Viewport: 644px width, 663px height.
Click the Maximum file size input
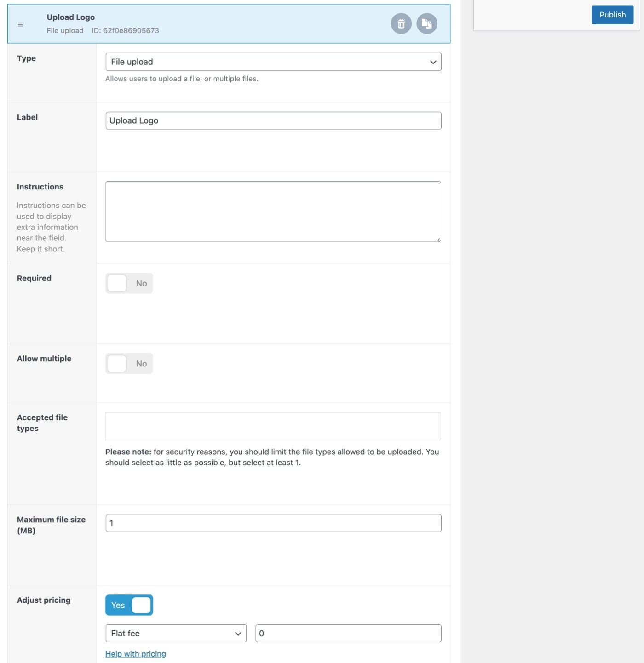[273, 523]
